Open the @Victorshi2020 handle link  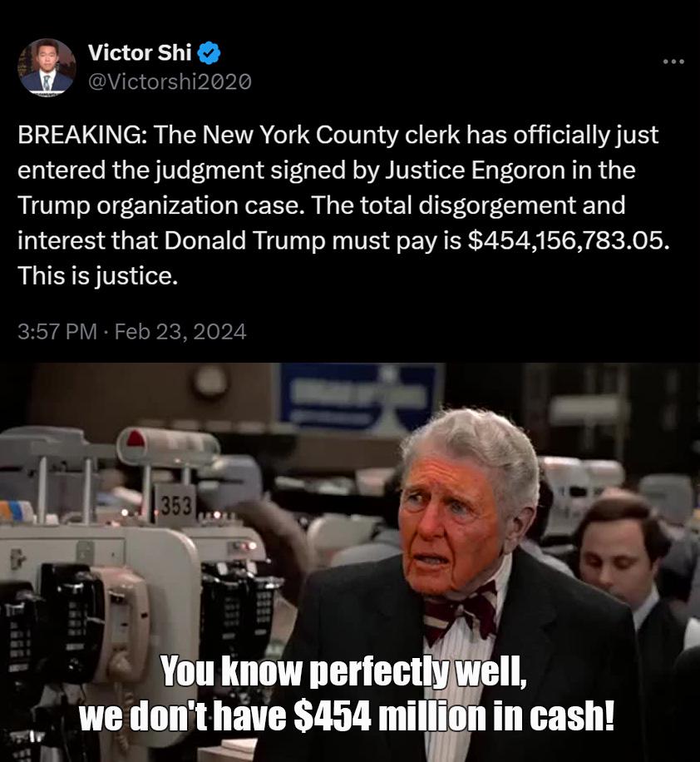(170, 82)
